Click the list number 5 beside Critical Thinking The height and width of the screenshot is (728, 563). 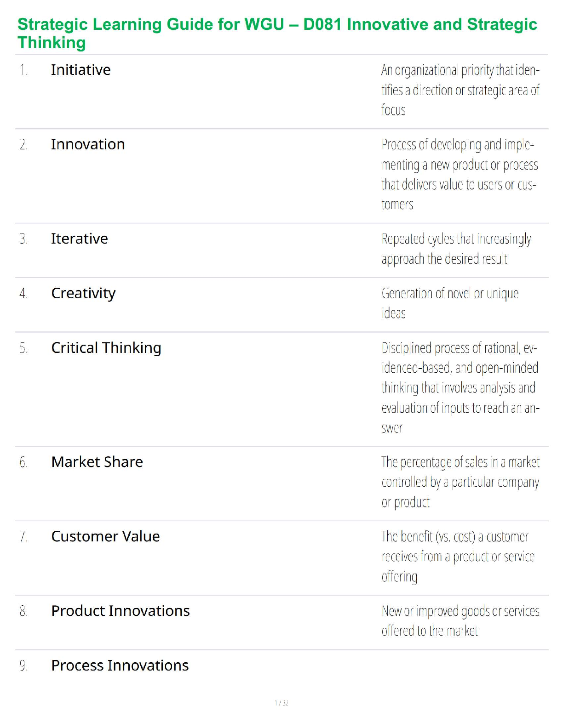point(23,348)
